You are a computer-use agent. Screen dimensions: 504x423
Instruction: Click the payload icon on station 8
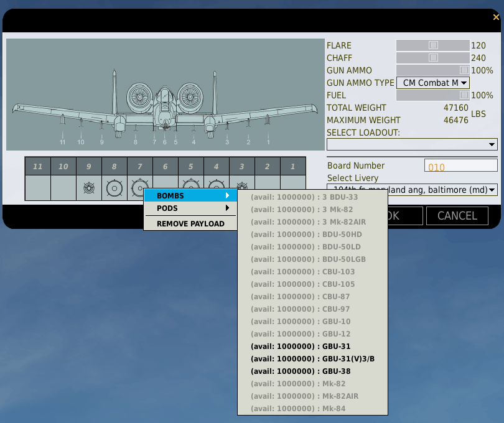coord(114,187)
